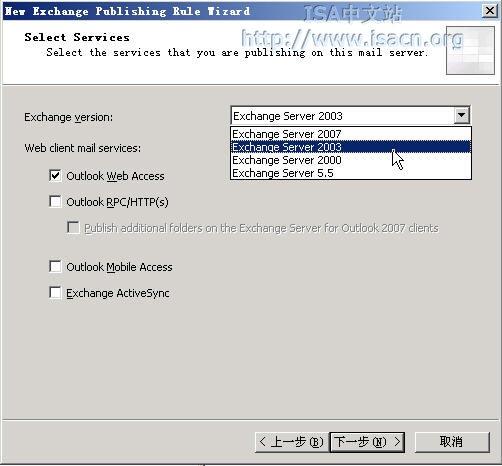Click the Outlook Web Access label text
The width and height of the screenshot is (502, 466).
115,176
